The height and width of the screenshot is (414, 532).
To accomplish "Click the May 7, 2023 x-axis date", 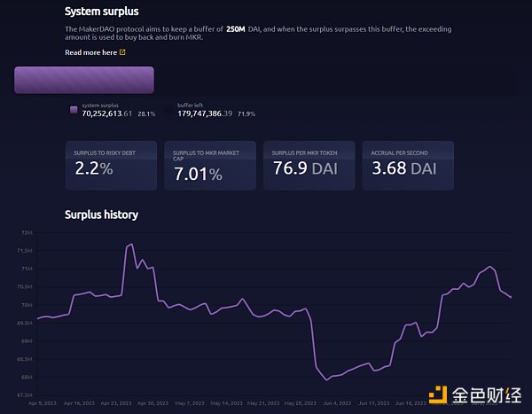I will point(190,403).
